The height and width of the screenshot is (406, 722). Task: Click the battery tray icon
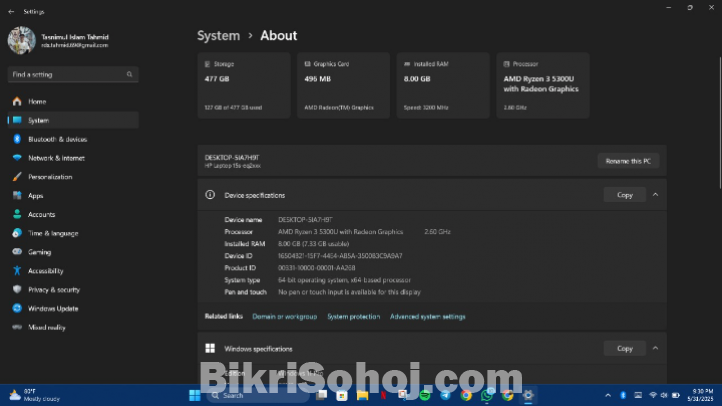coord(675,395)
